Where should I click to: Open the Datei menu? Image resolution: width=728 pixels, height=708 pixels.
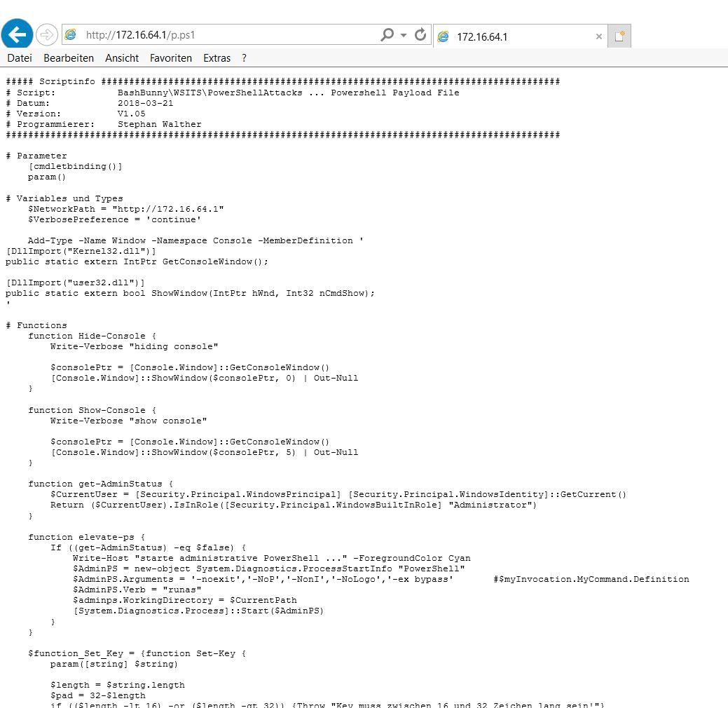[x=20, y=58]
